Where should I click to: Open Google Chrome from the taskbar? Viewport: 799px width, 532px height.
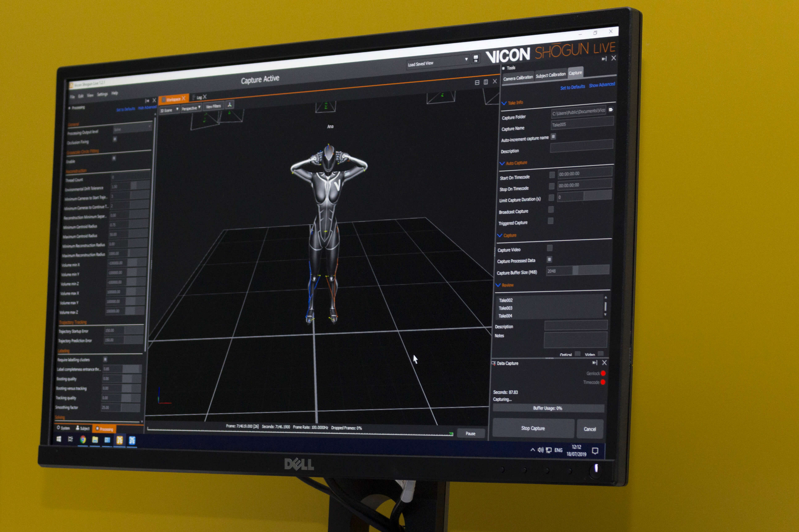pos(83,440)
